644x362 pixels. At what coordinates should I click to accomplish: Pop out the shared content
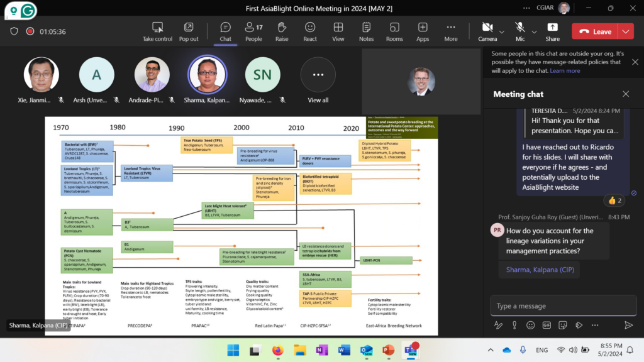click(x=189, y=28)
